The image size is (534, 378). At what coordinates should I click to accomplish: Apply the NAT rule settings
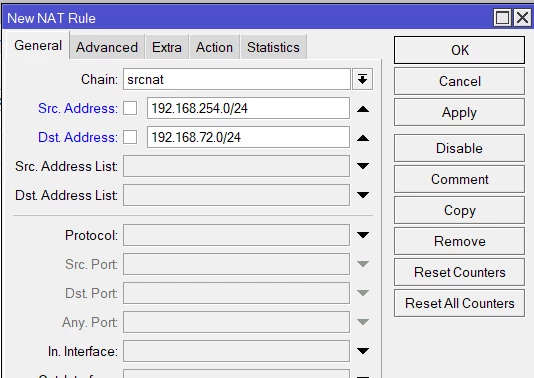click(459, 112)
